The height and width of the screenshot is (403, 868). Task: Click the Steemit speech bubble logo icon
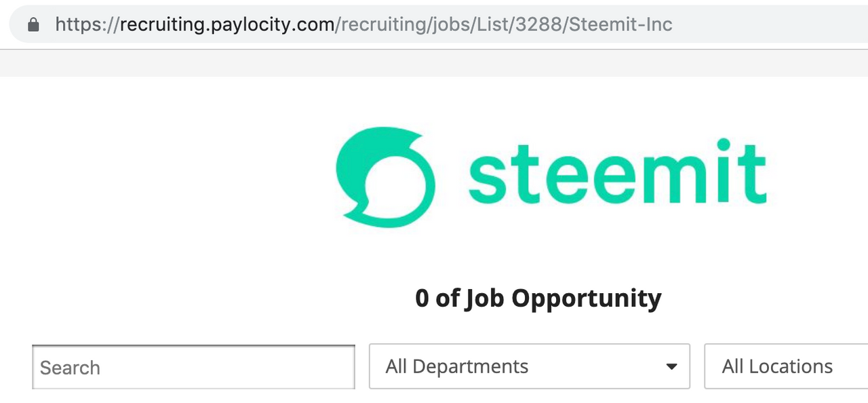(385, 176)
